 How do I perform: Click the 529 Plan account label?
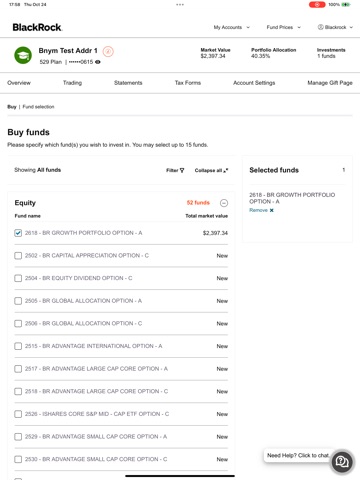point(51,62)
